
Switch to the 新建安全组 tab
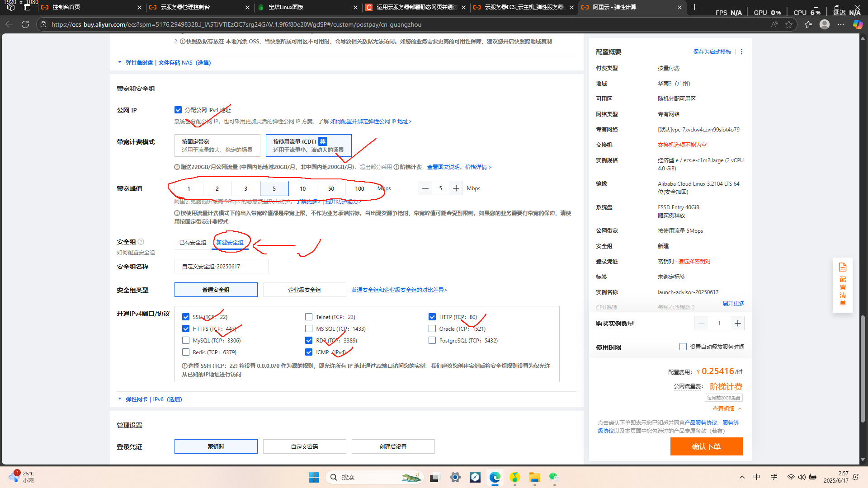230,243
